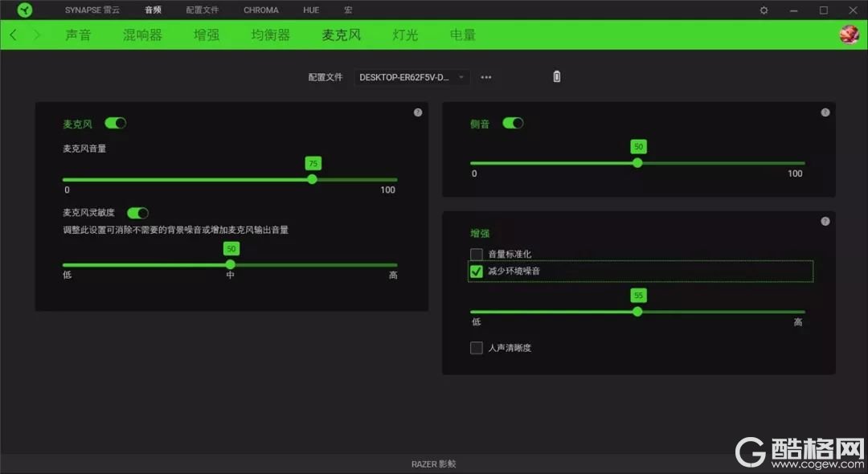Select the 麦克风 tab
868x474 pixels.
pos(342,35)
